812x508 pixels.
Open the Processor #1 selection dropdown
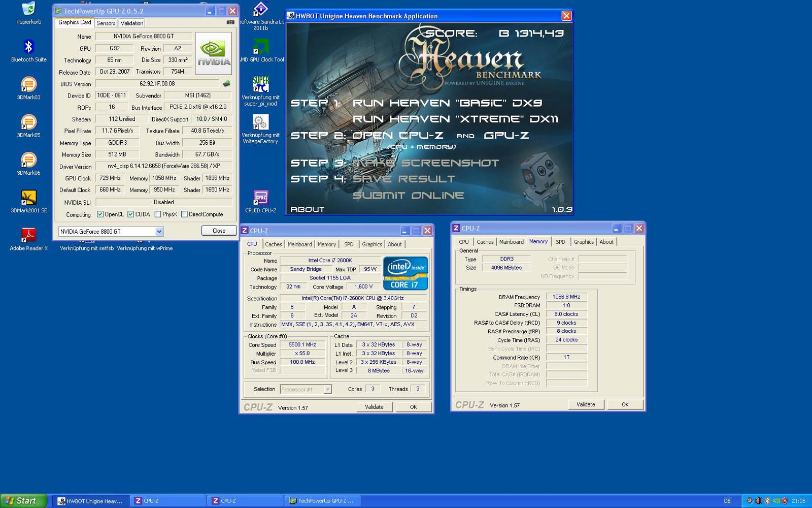(x=306, y=390)
